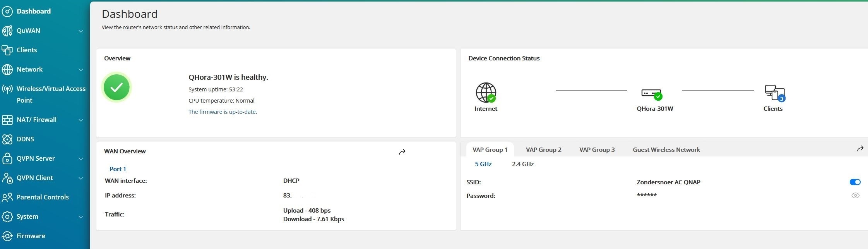This screenshot has height=249, width=868.
Task: Click the Clients label in Device Connection Status
Action: pyautogui.click(x=773, y=108)
